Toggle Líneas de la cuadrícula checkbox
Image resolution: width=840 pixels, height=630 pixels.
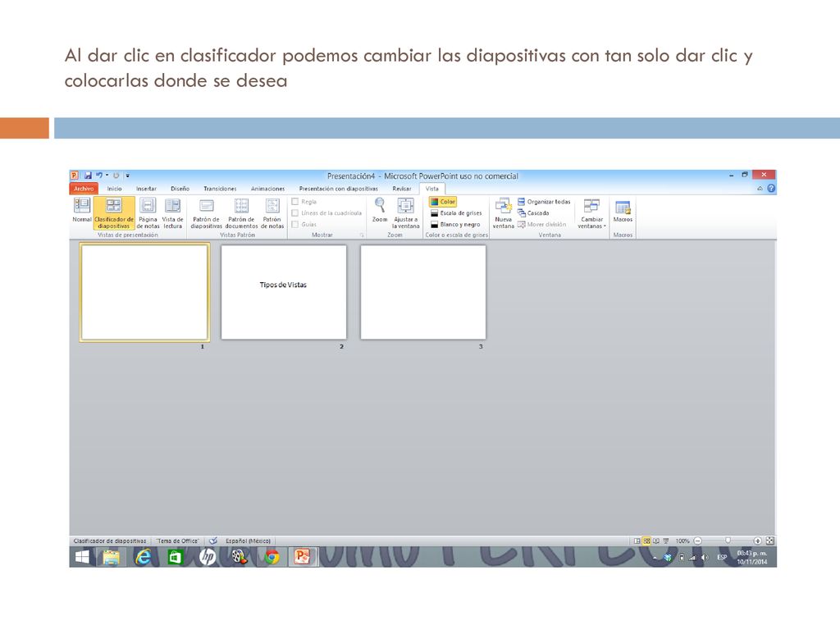pyautogui.click(x=294, y=212)
